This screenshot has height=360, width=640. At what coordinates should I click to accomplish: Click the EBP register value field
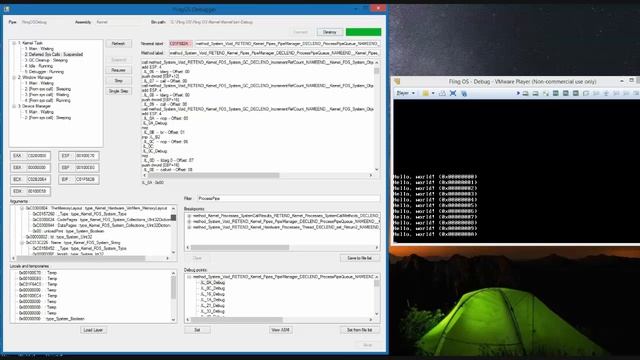(x=87, y=168)
